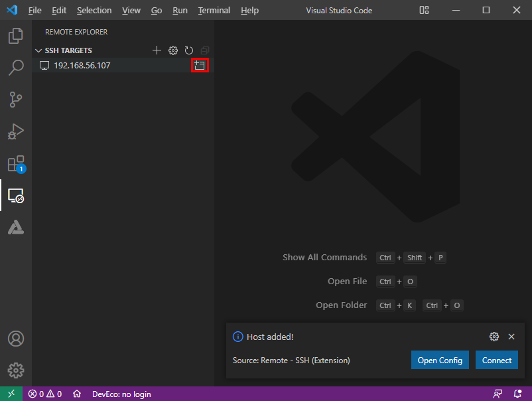Click the home icon in status bar
Screen dimensions: 532x401
[x=77, y=394]
